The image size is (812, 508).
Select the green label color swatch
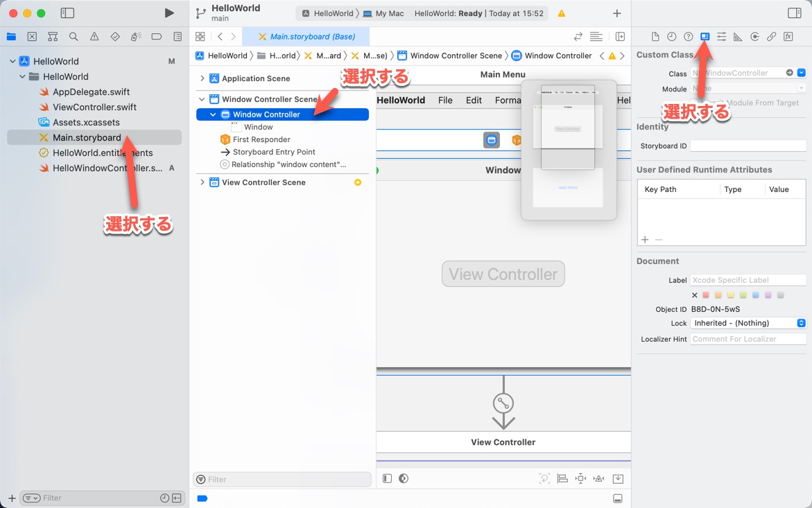coord(743,295)
